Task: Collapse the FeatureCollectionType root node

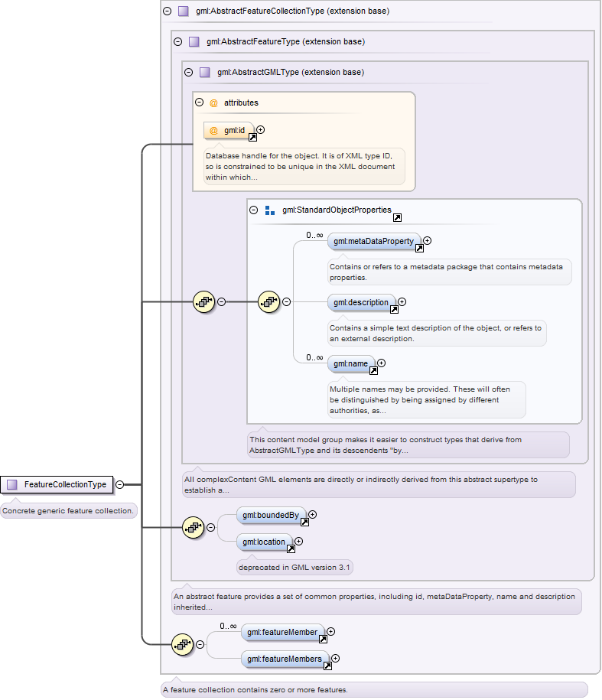Action: (119, 484)
